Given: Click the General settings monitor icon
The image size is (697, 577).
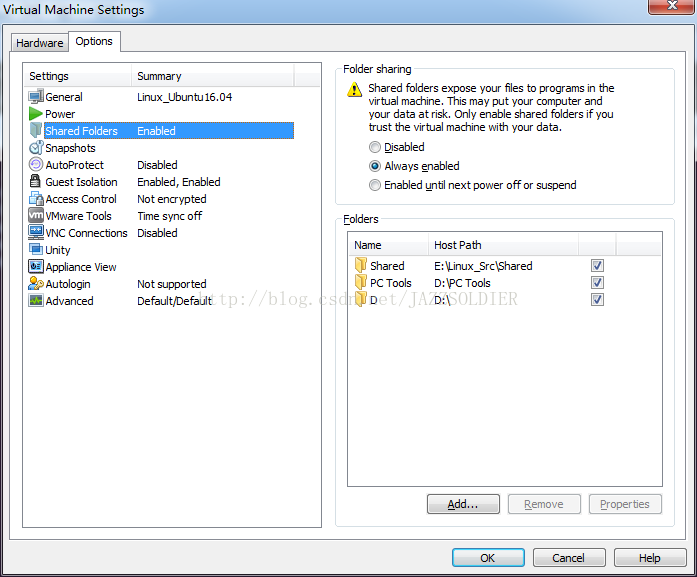Looking at the screenshot, I should (36, 96).
